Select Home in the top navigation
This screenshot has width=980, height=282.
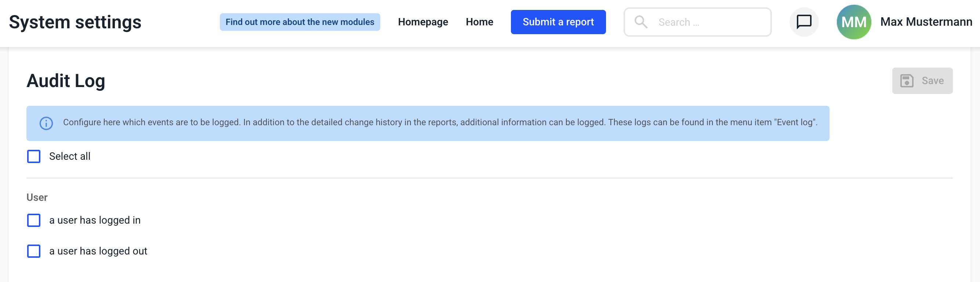click(479, 22)
